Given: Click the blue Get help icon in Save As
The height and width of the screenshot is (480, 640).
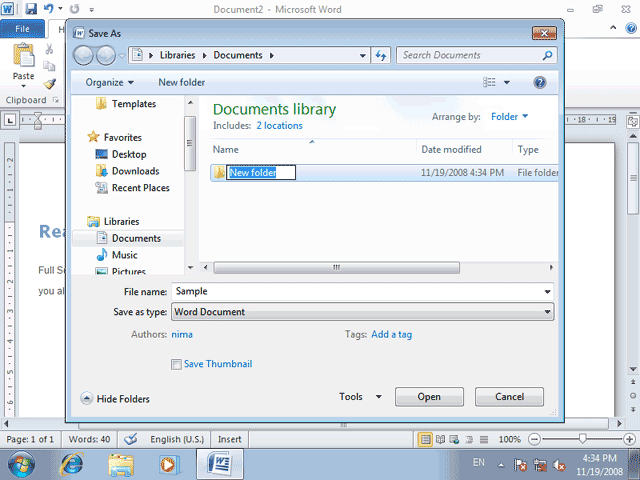Looking at the screenshot, I should click(540, 83).
